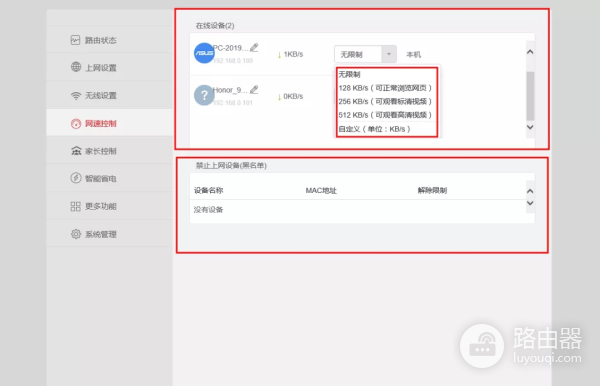The width and height of the screenshot is (600, 386).
Task: Open the 网速控制 sidebar item
Action: (109, 123)
